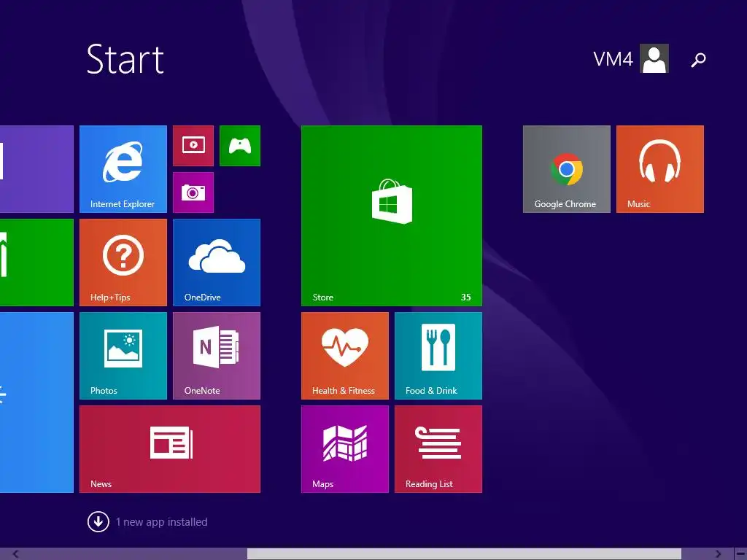747x560 pixels.
Task: Open the Help+Tips tile
Action: 123,262
